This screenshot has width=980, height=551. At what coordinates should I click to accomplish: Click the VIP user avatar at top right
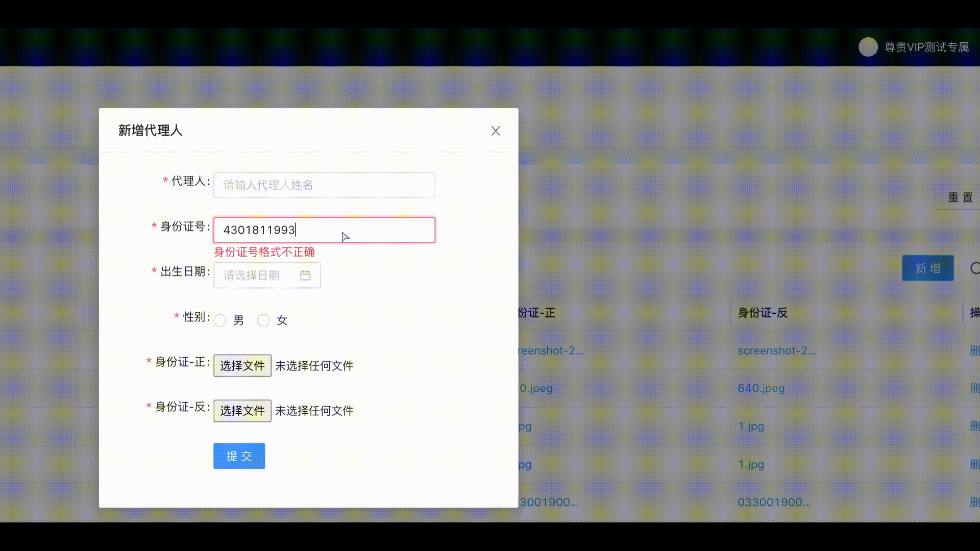pos(868,47)
